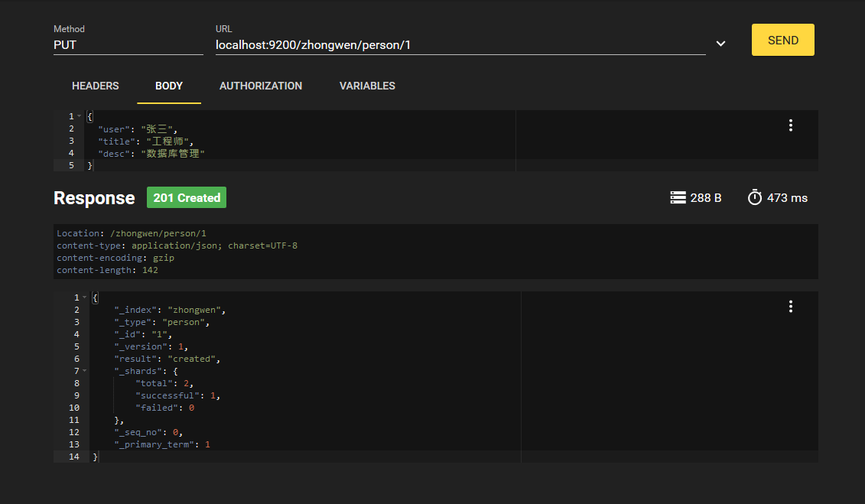Collapse request body line 1 fold arrow

pyautogui.click(x=80, y=116)
